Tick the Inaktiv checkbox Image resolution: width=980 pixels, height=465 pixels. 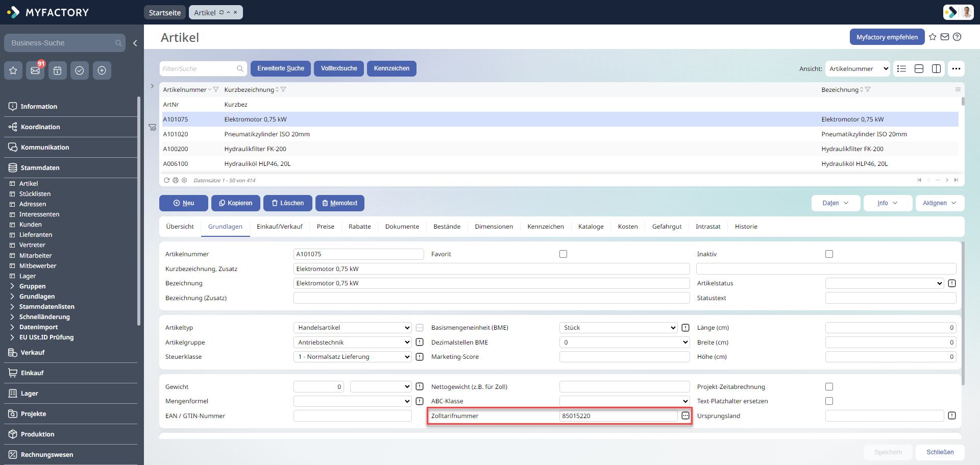pyautogui.click(x=829, y=254)
